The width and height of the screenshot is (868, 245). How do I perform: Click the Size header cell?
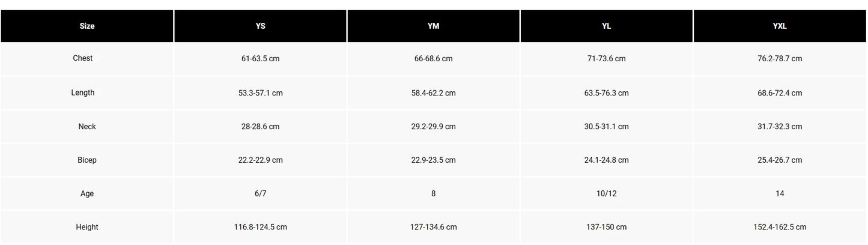87,26
